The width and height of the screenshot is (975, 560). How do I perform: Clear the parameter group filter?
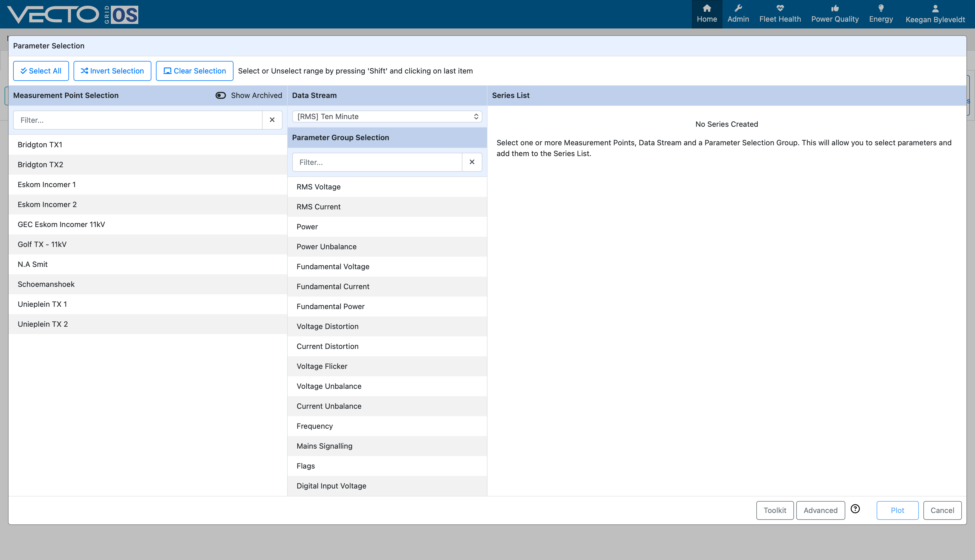pos(472,162)
